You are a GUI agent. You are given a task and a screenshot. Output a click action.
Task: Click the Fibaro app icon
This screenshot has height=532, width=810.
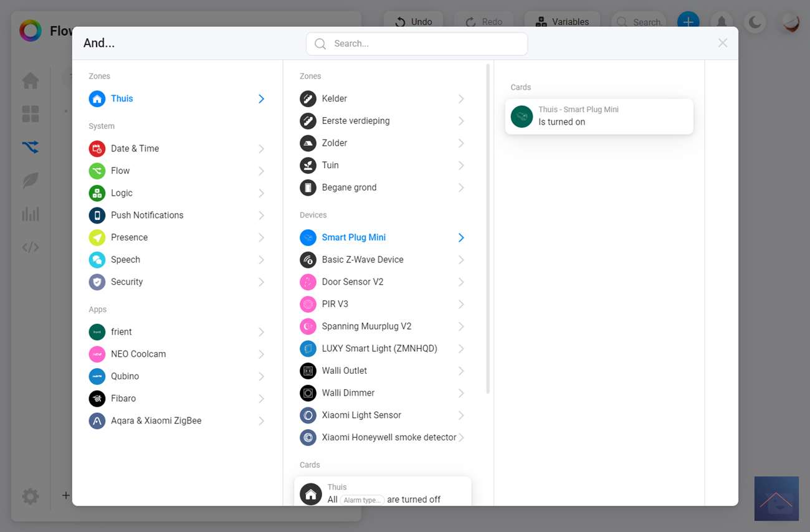coord(97,398)
